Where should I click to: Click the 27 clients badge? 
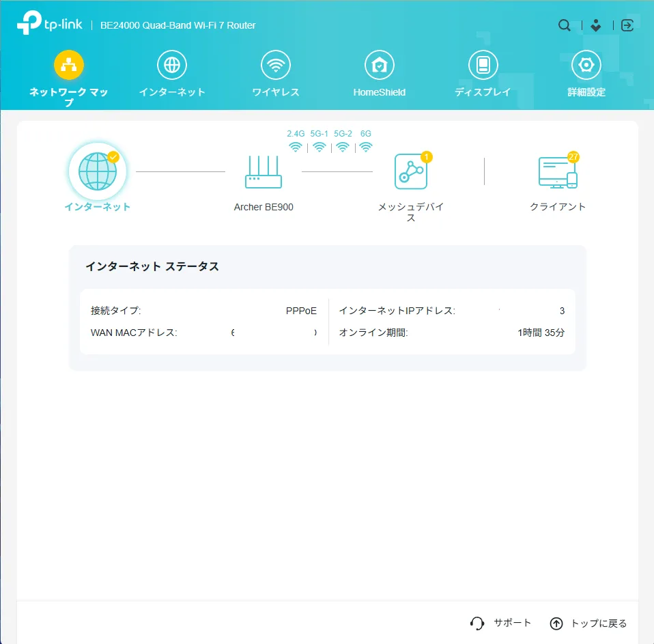pyautogui.click(x=573, y=157)
